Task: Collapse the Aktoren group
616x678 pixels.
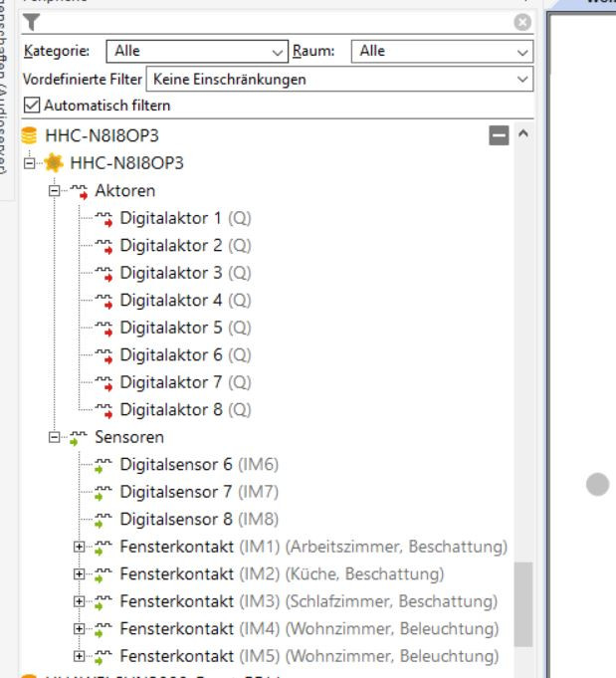Action: 54,191
